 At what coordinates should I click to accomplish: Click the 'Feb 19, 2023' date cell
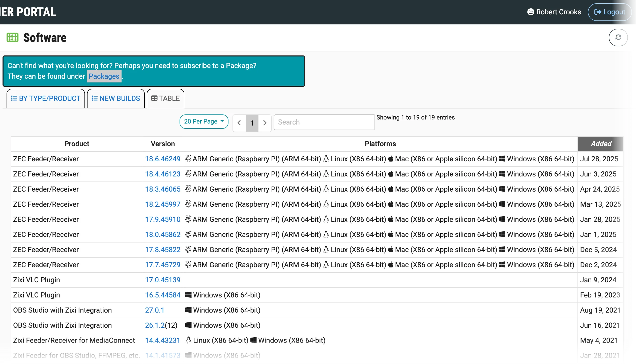pos(600,295)
